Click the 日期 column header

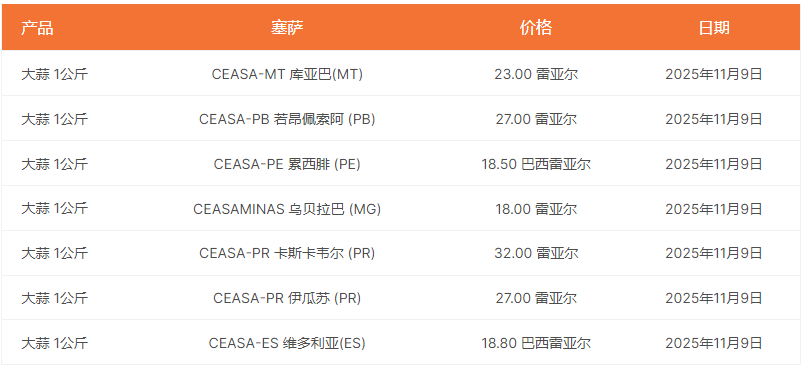[714, 28]
